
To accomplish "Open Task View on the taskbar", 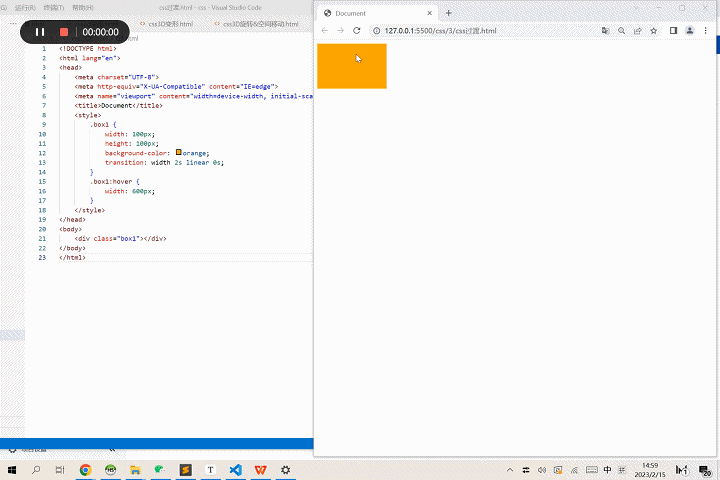I will (60, 470).
